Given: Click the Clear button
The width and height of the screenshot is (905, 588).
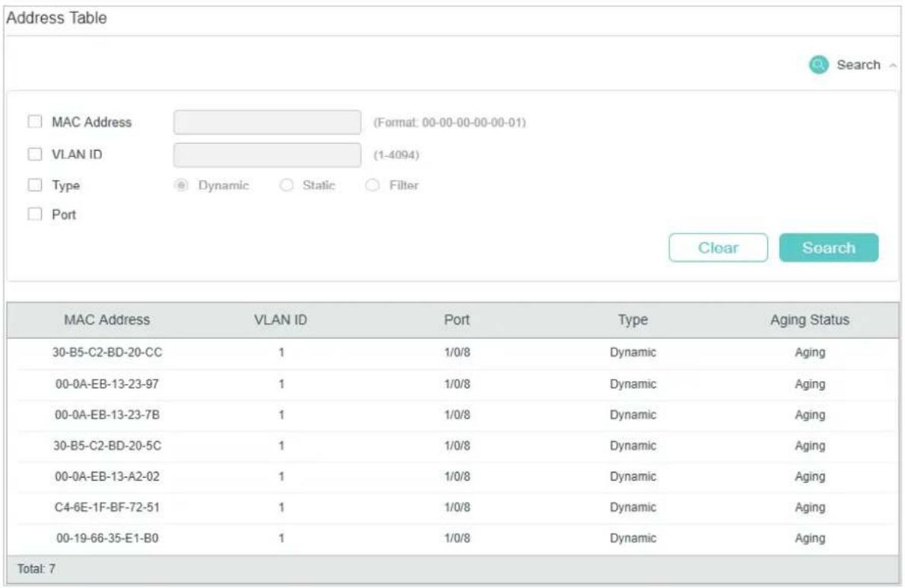Looking at the screenshot, I should click(x=718, y=247).
